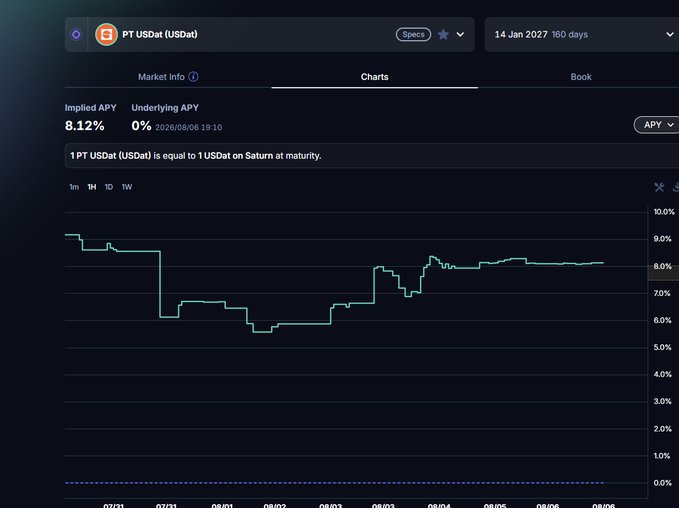Click the Implied APY label
679x508 pixels.
91,108
